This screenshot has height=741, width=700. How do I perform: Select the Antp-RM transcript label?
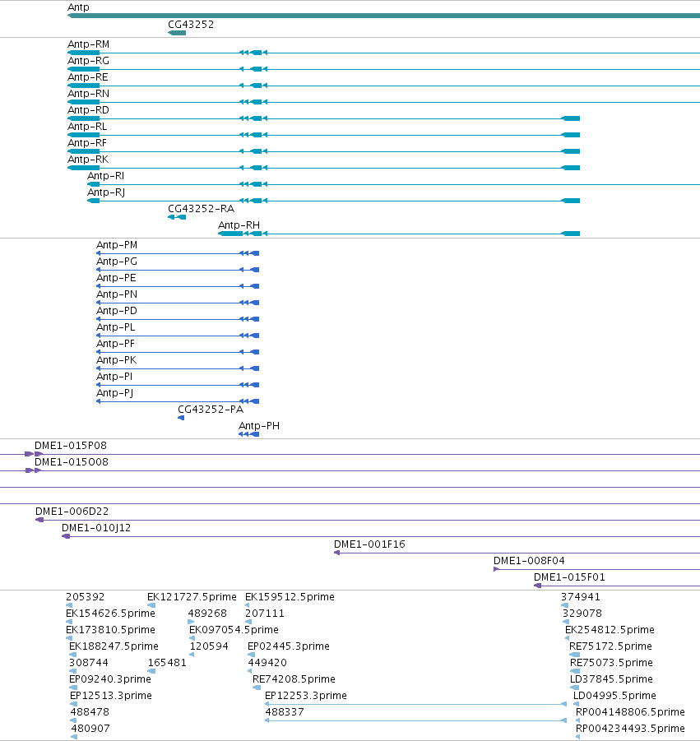[x=88, y=44]
